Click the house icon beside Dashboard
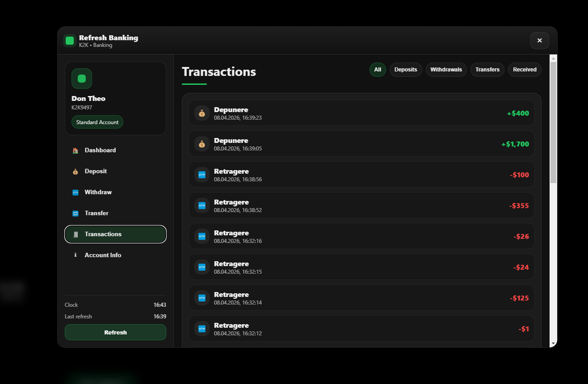 pos(76,150)
